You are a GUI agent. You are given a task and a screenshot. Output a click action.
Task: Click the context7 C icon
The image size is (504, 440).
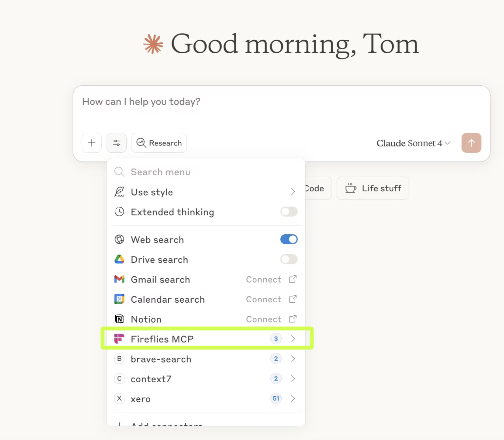[x=119, y=379]
